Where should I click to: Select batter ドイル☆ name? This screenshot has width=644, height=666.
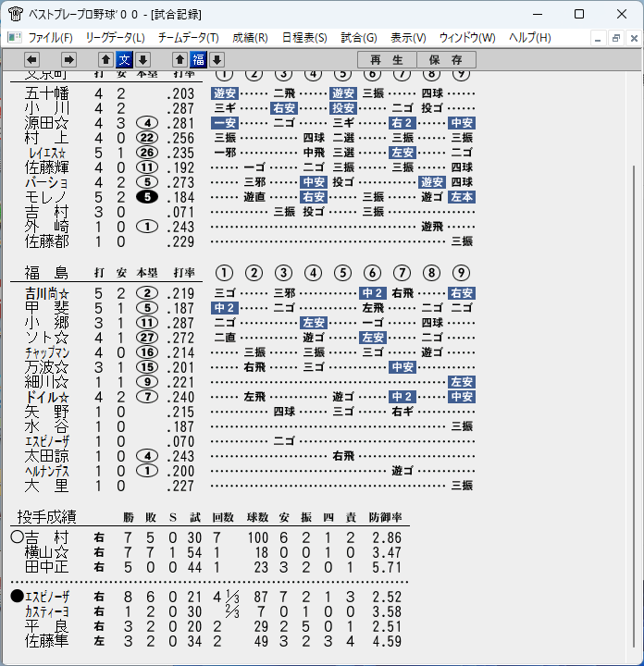[x=47, y=397]
